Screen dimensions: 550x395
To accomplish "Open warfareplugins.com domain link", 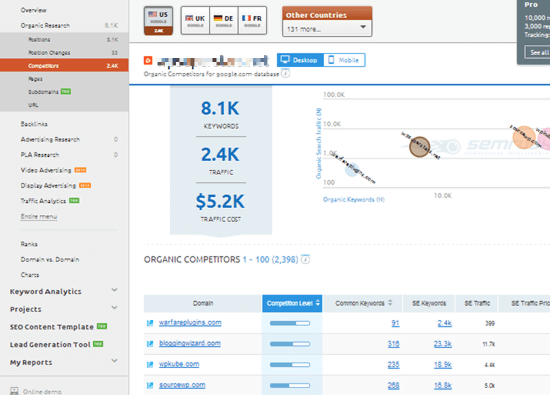I will tap(190, 322).
